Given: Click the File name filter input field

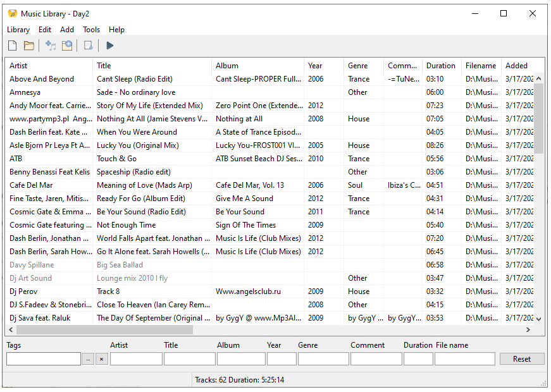Looking at the screenshot, I should click(465, 359).
